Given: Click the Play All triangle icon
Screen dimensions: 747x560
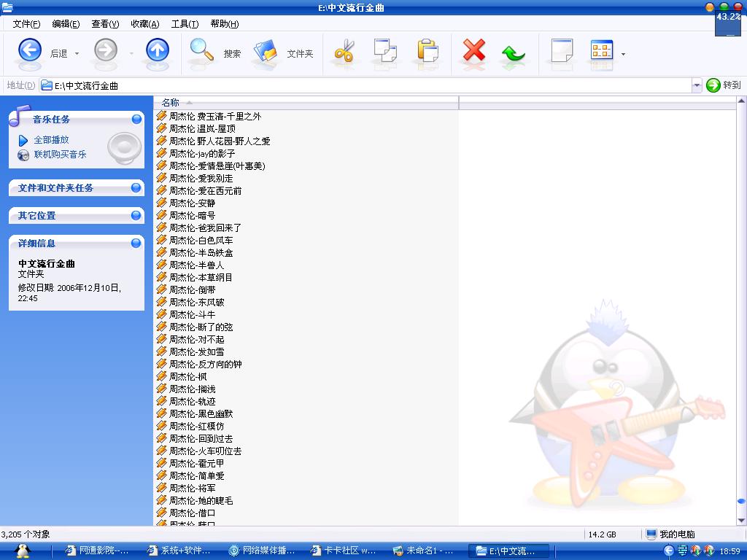Looking at the screenshot, I should 23,141.
